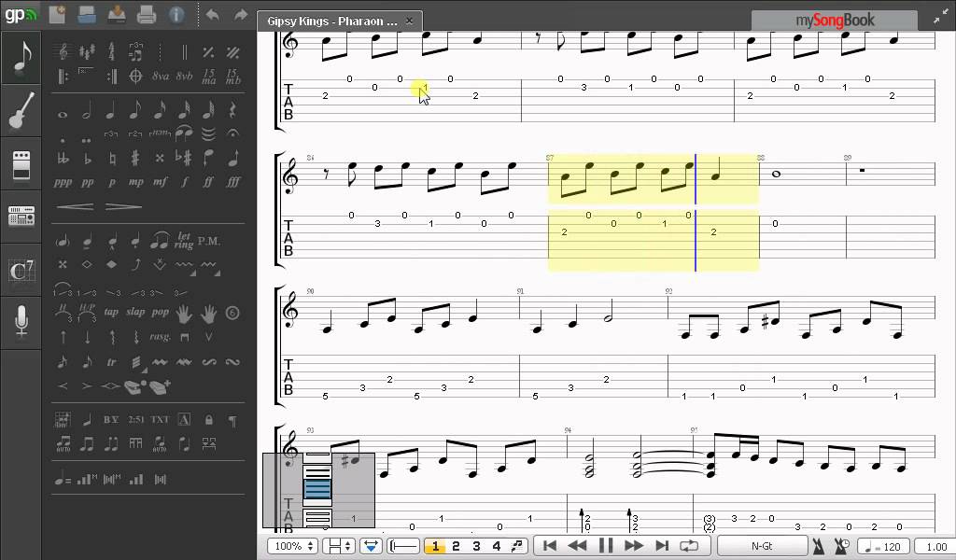Open the Chords C7 panel in sidebar
The width and height of the screenshot is (956, 560).
(21, 270)
